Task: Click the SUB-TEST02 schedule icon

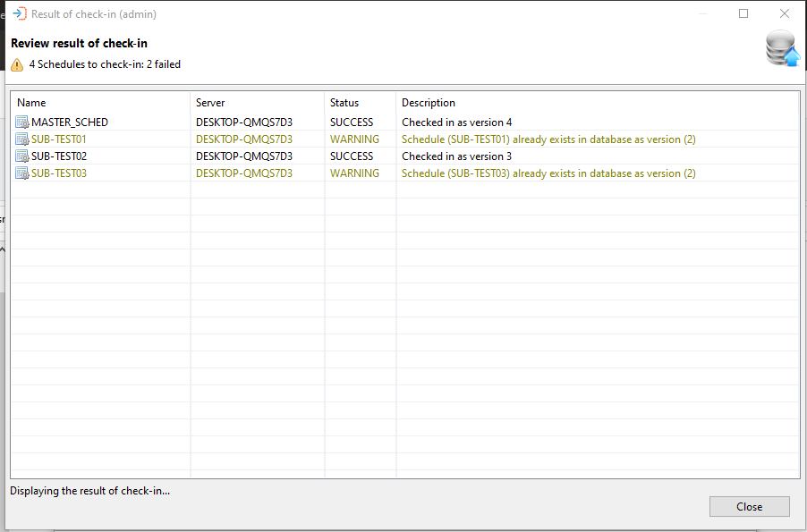Action: tap(22, 156)
